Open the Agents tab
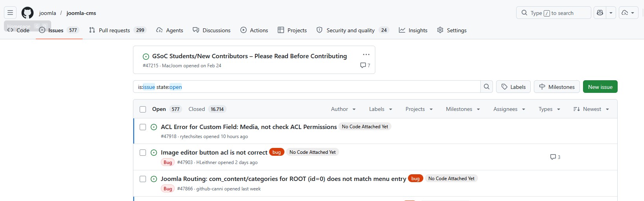 click(170, 30)
